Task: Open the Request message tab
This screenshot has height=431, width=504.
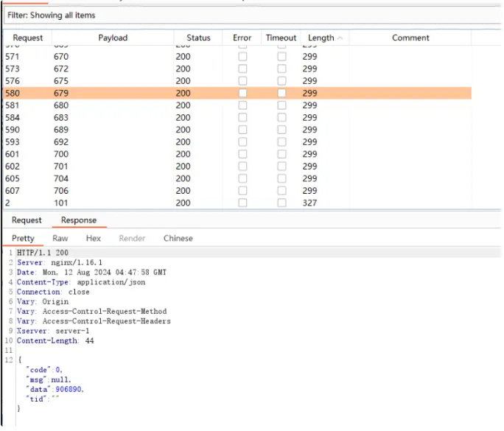Action: [27, 220]
